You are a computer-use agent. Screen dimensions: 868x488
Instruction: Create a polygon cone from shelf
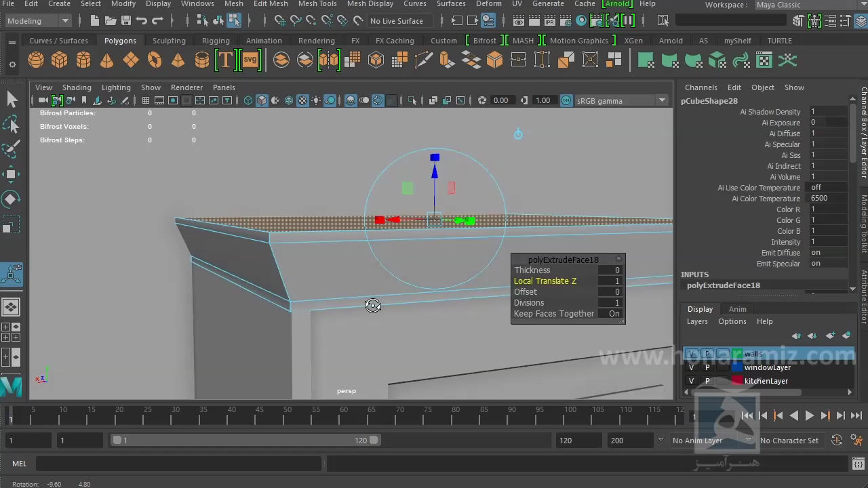pyautogui.click(x=107, y=60)
